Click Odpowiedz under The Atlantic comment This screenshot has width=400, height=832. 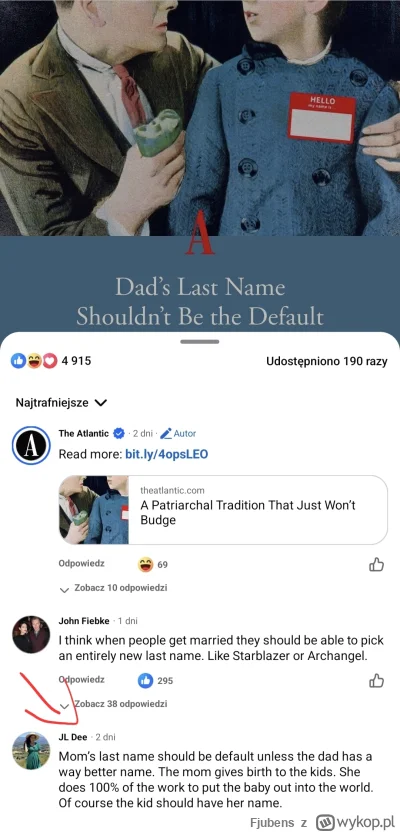point(81,564)
